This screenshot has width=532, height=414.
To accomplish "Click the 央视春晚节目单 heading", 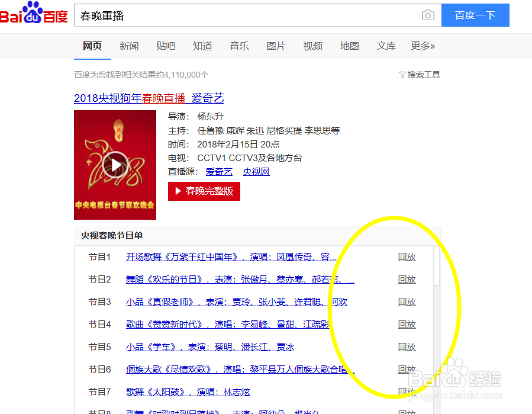I will tap(112, 236).
